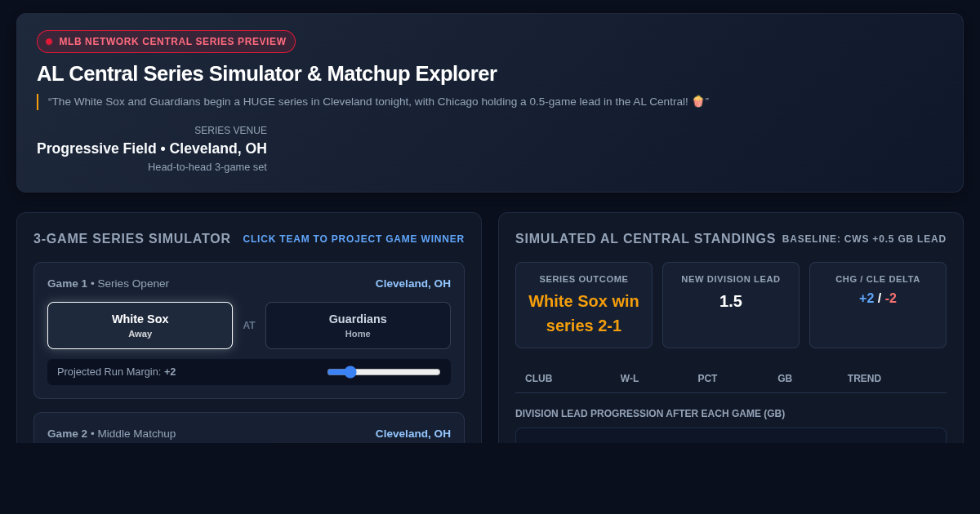
Task: Click the Game 2 Cleveland, OH location label
Action: pyautogui.click(x=413, y=433)
